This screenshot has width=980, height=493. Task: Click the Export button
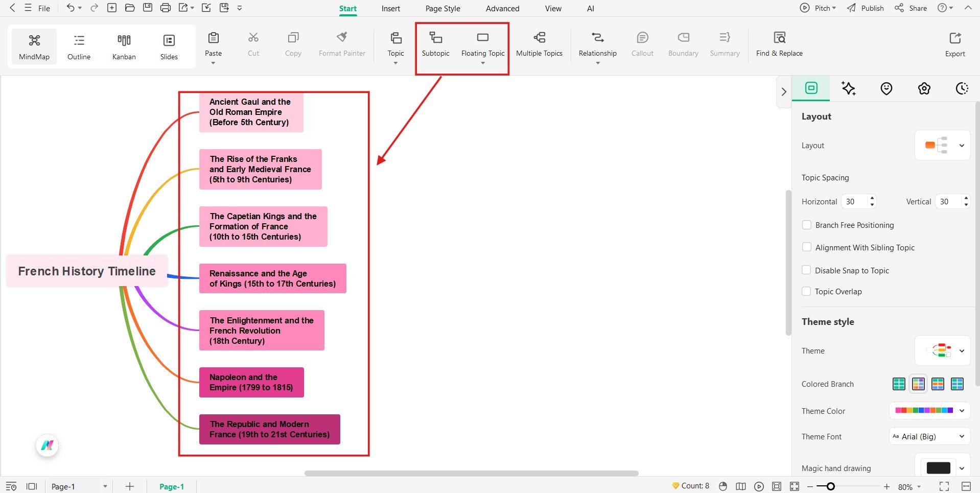pyautogui.click(x=954, y=45)
